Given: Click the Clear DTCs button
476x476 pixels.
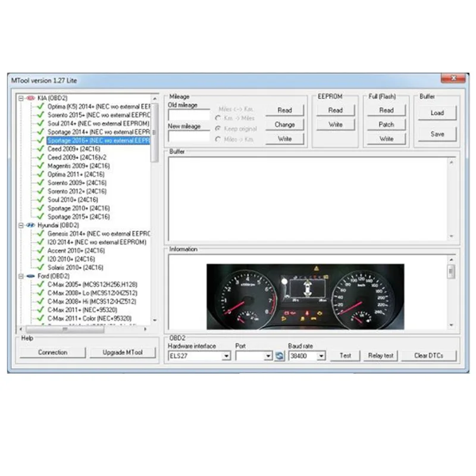Looking at the screenshot, I should coord(428,356).
